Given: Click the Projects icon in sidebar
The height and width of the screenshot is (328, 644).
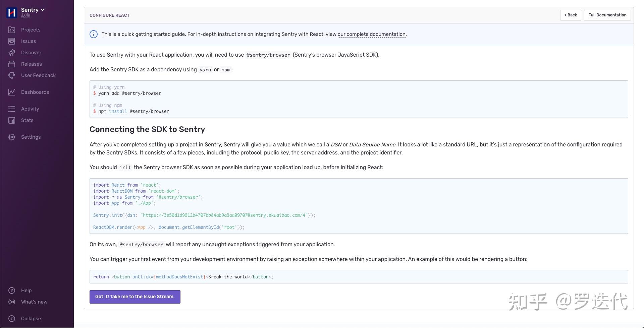Looking at the screenshot, I should point(12,30).
